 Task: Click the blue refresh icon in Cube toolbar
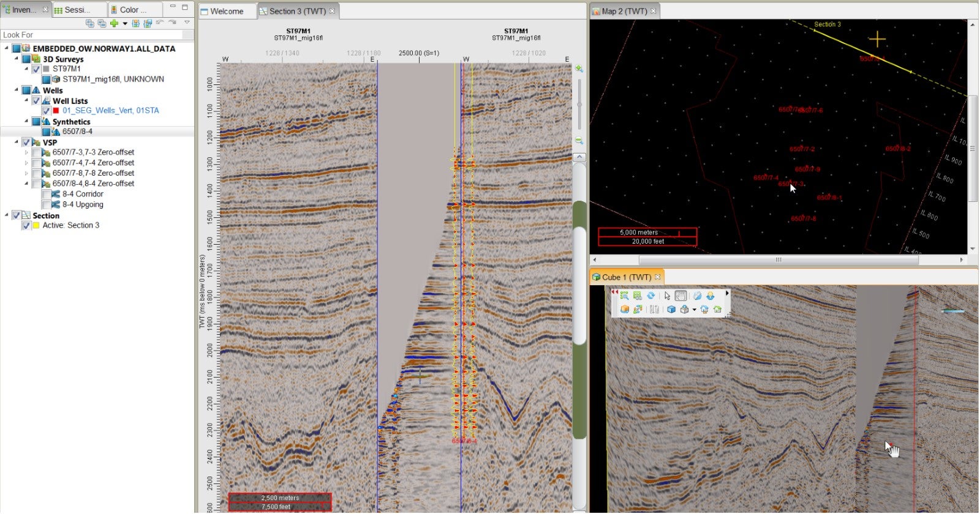click(x=650, y=296)
